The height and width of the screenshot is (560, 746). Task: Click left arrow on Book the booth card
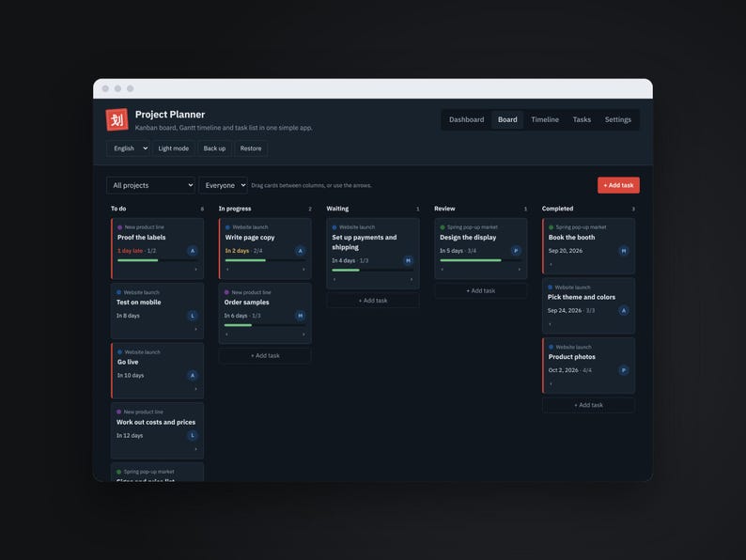[x=551, y=264]
